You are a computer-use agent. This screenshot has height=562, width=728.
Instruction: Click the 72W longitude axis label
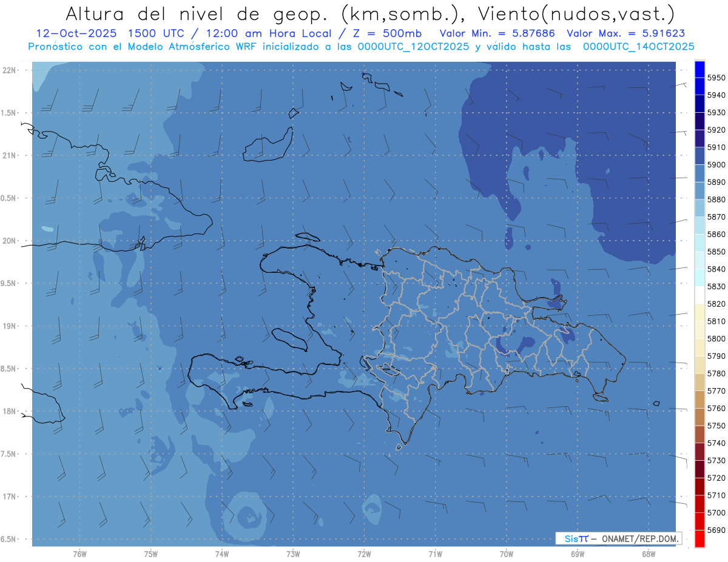point(365,554)
